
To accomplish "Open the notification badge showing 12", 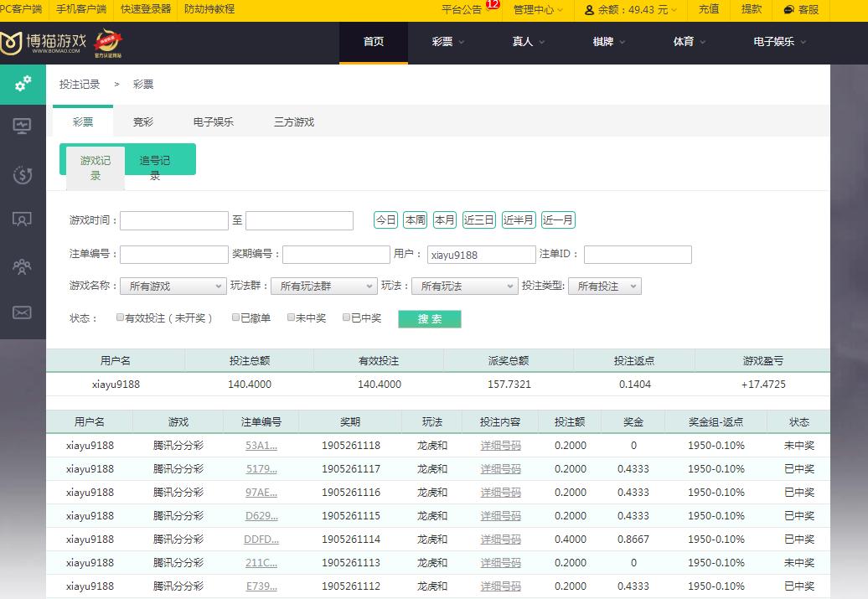I will point(492,4).
